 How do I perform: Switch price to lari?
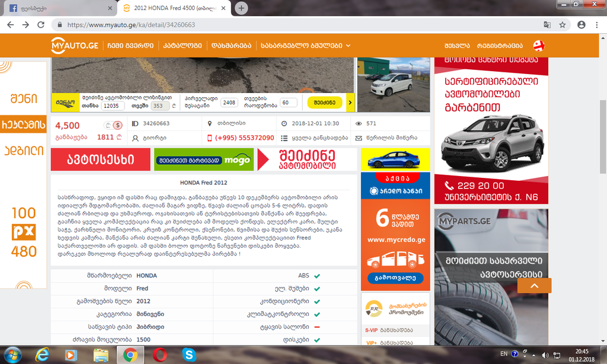(108, 125)
